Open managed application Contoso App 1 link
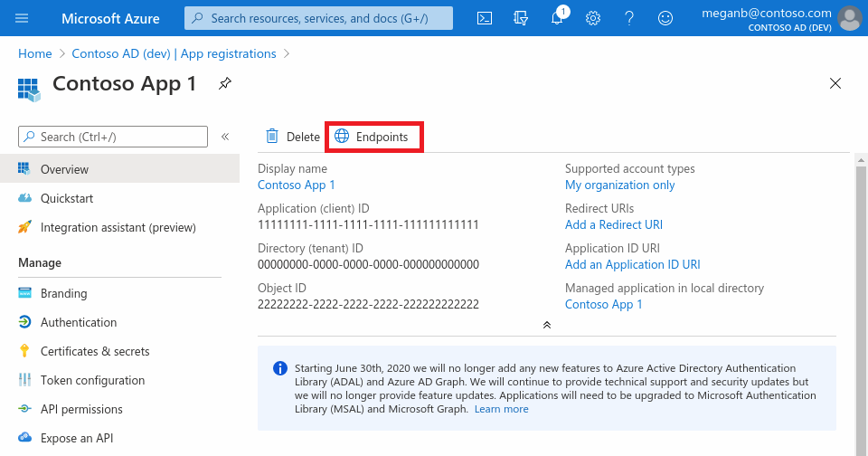Viewport: 868px width, 456px height. pos(603,304)
